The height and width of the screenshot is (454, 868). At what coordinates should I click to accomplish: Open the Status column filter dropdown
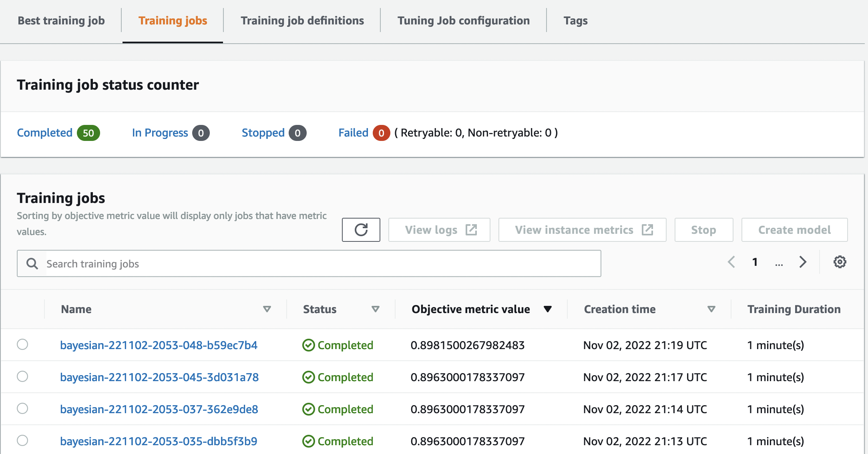pyautogui.click(x=375, y=309)
